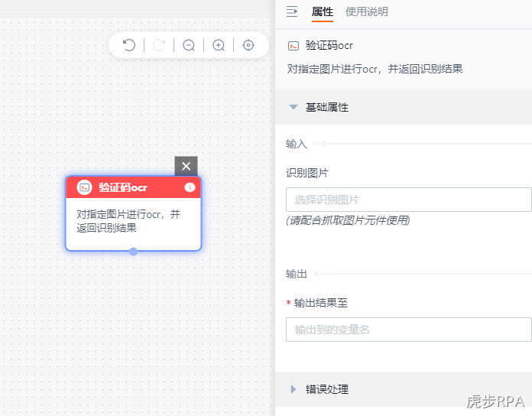
Task: Click the bottom connector dot of the node
Action: coord(133,252)
